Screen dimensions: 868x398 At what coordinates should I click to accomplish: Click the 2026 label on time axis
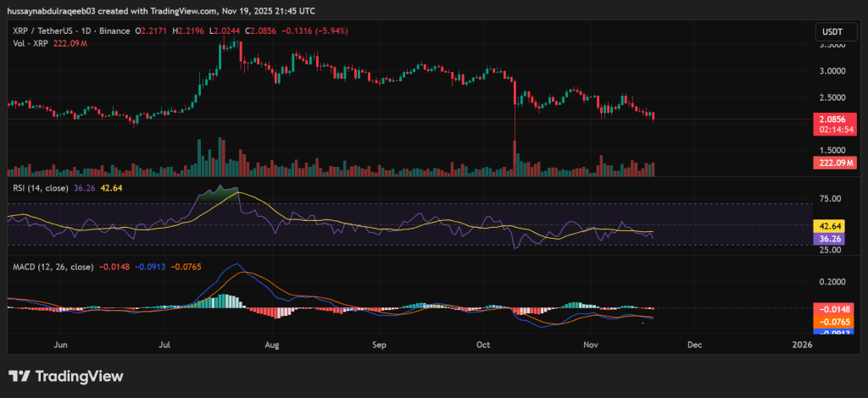pyautogui.click(x=801, y=345)
